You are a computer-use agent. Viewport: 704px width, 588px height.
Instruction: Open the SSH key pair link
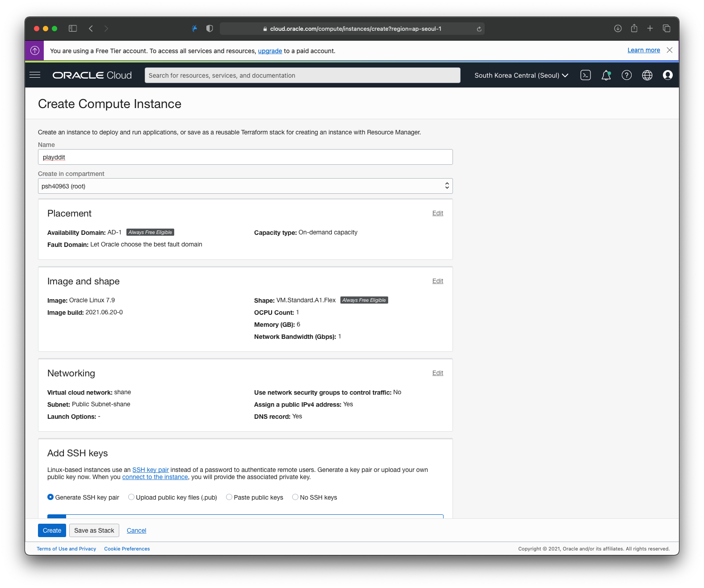151,470
